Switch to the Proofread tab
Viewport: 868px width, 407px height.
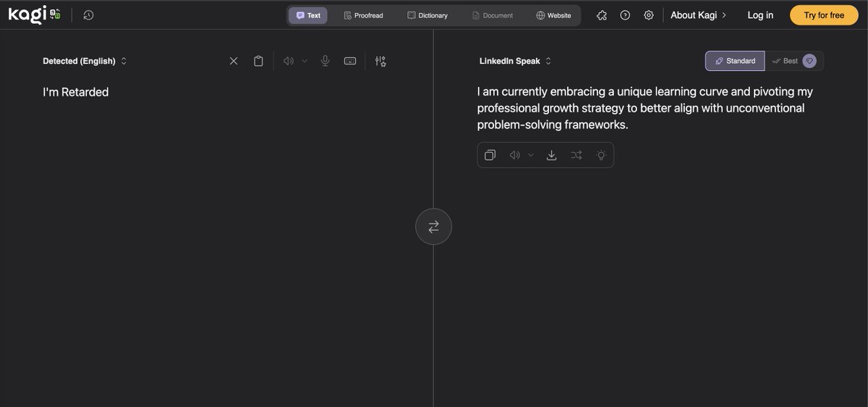pos(363,15)
